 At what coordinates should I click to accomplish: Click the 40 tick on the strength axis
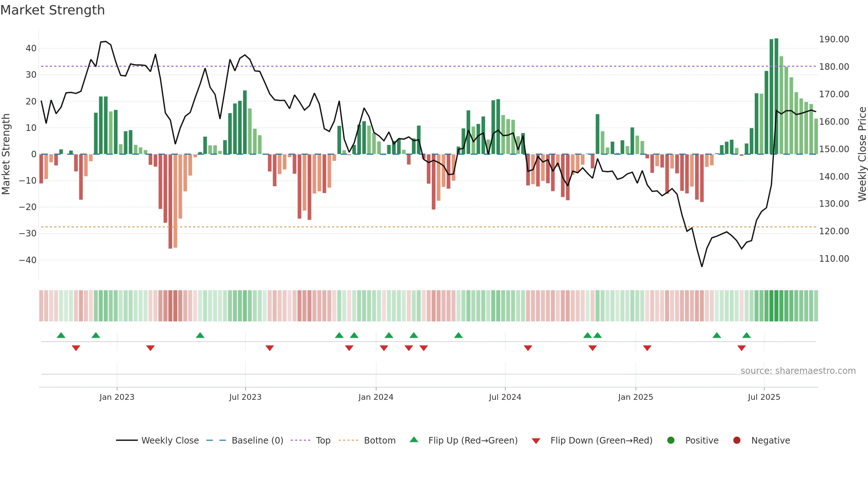tap(31, 48)
